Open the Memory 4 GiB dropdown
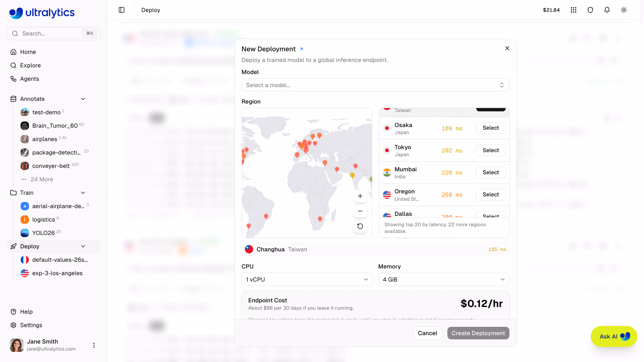This screenshot has width=644, height=362. (444, 280)
